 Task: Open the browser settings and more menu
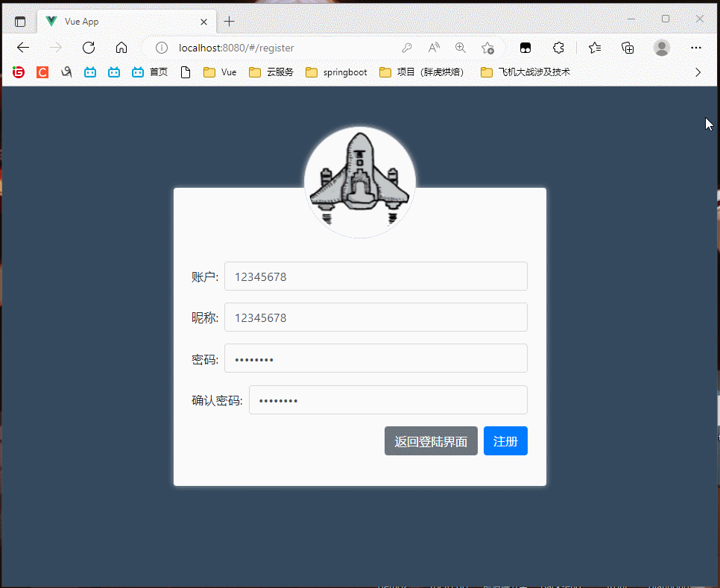[696, 48]
